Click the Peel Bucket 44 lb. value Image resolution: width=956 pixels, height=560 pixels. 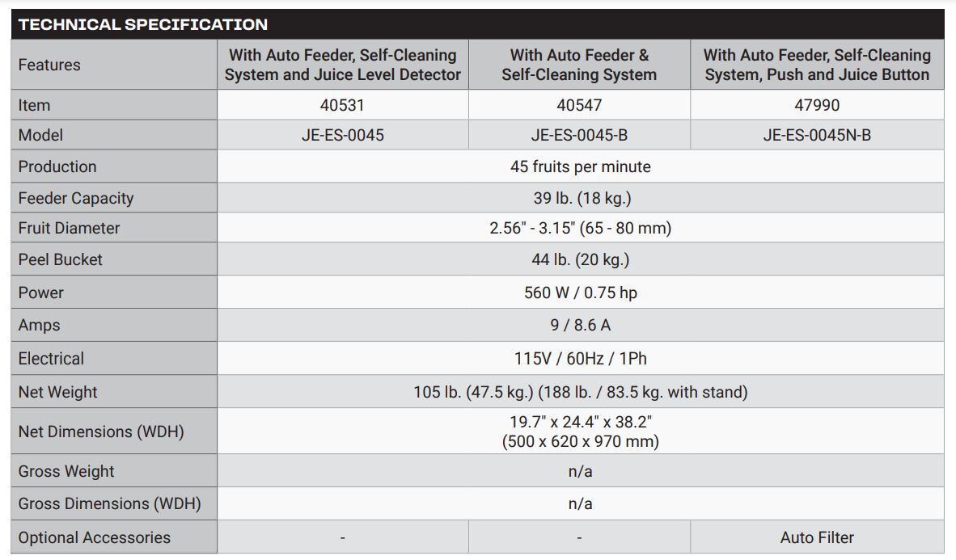coord(580,259)
